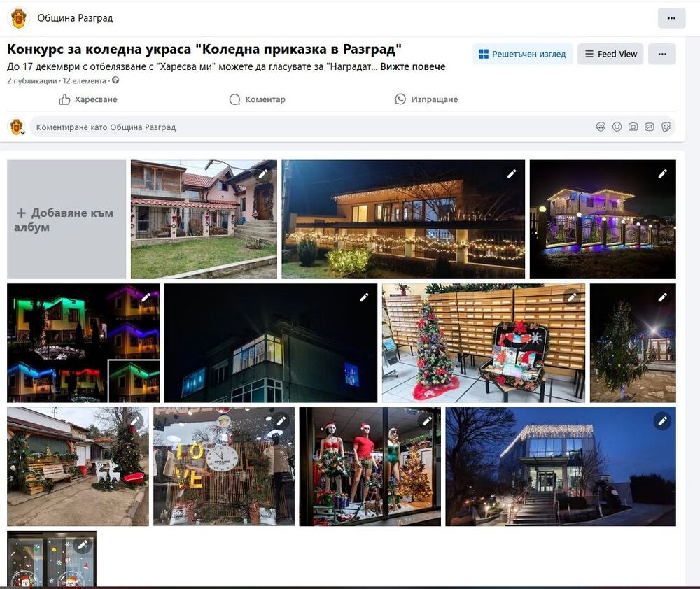Open the sticker picker in the comment row
The image size is (700, 589).
click(666, 127)
